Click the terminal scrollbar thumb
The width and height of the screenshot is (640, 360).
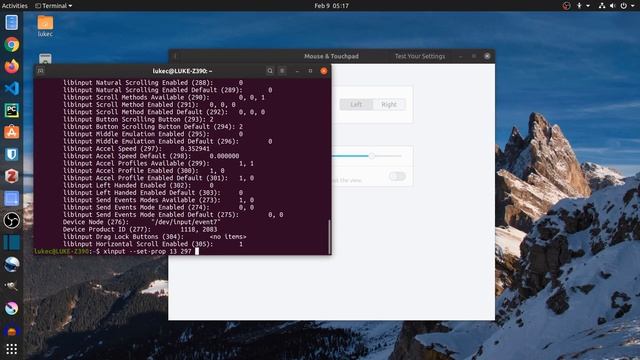[x=329, y=237]
